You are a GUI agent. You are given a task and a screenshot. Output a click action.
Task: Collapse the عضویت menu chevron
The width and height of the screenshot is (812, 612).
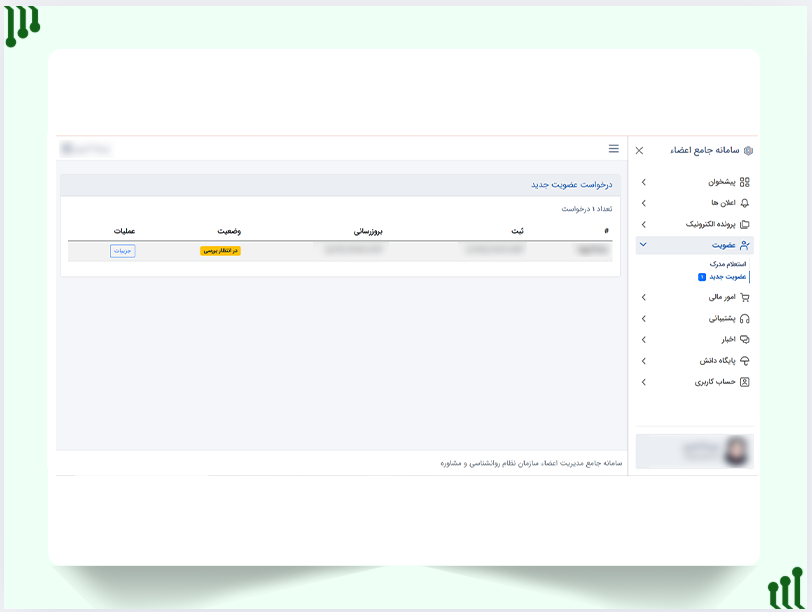[x=643, y=244]
